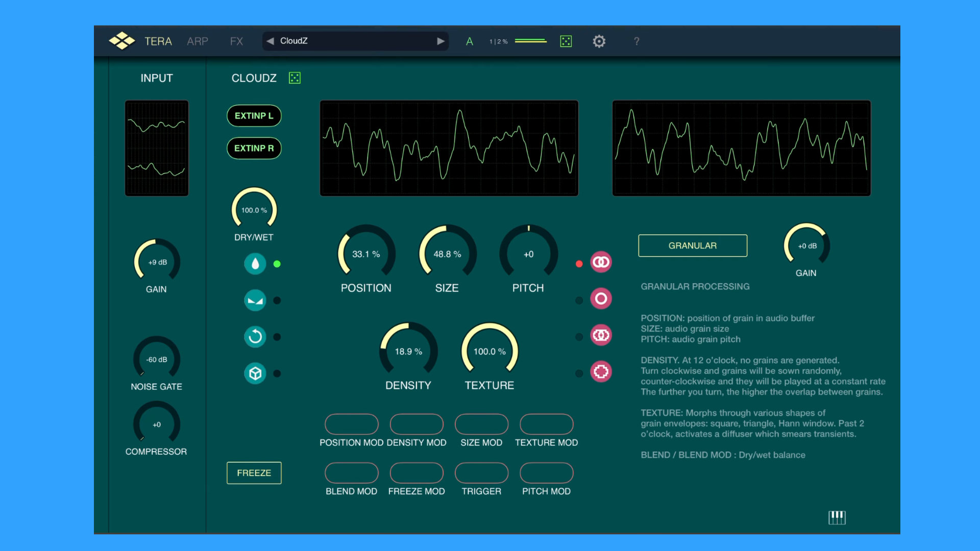The image size is (980, 551).
Task: Open settings gear icon
Action: click(x=599, y=41)
